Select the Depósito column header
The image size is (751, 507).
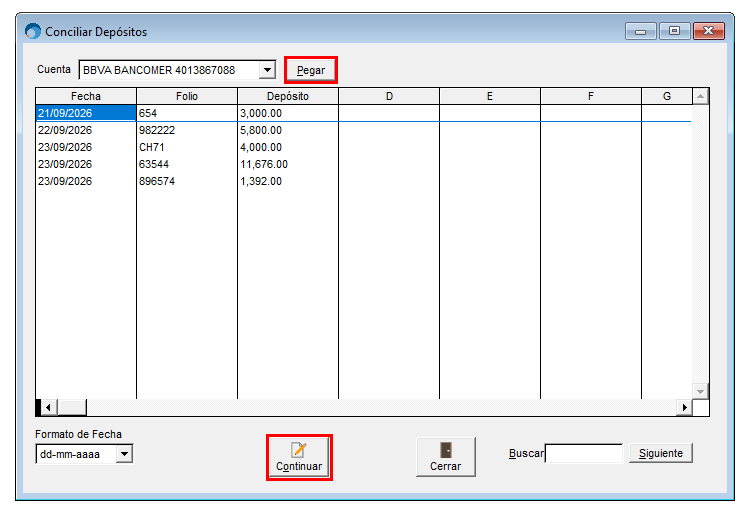pyautogui.click(x=288, y=96)
